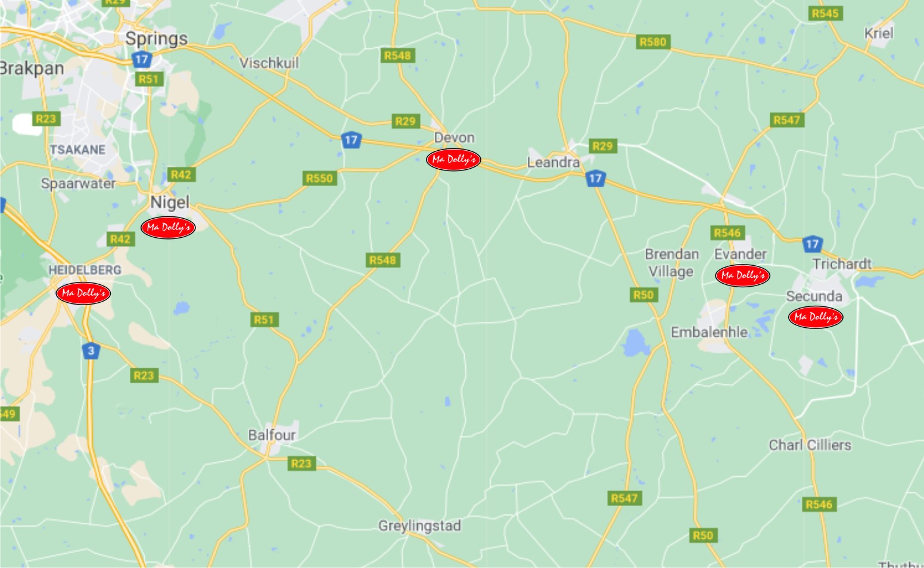The image size is (924, 568).
Task: Select the R545 road badge near Kriel
Action: [825, 13]
